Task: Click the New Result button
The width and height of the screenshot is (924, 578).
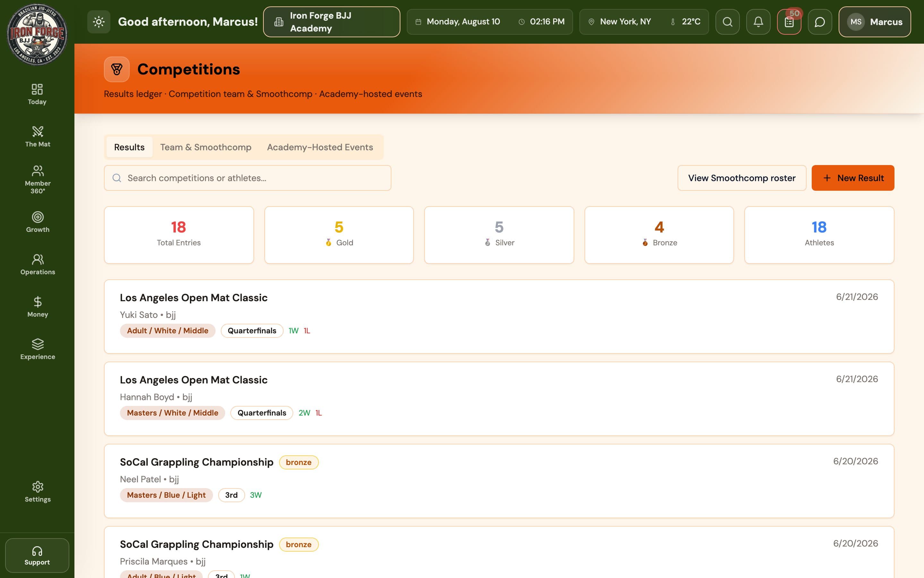Action: [852, 178]
